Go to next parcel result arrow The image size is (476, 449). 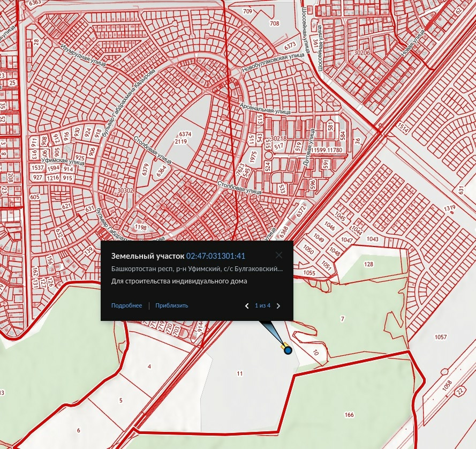click(278, 306)
